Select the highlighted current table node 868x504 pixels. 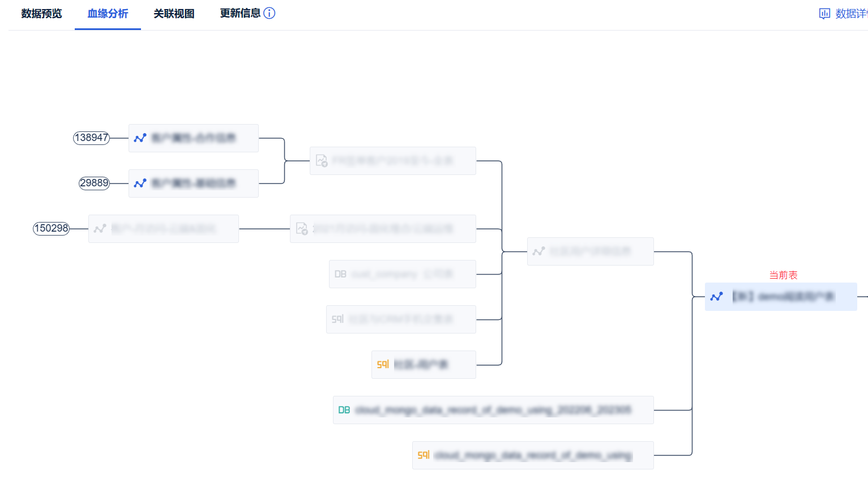point(781,297)
